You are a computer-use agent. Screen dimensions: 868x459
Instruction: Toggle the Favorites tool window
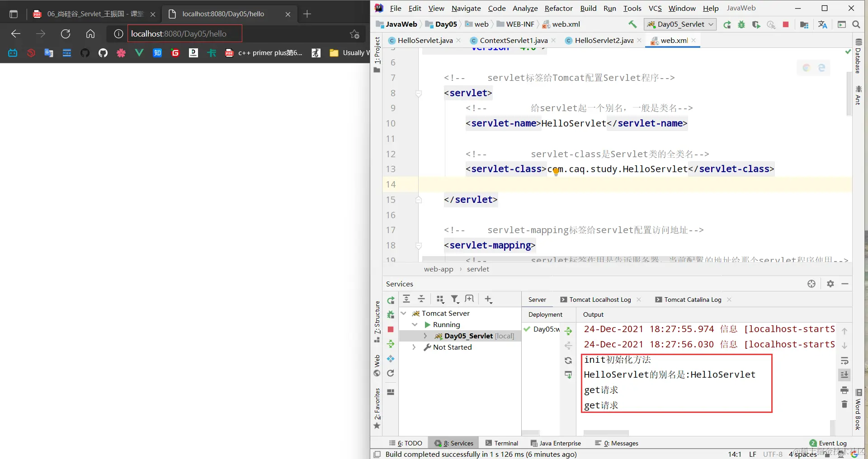click(377, 408)
